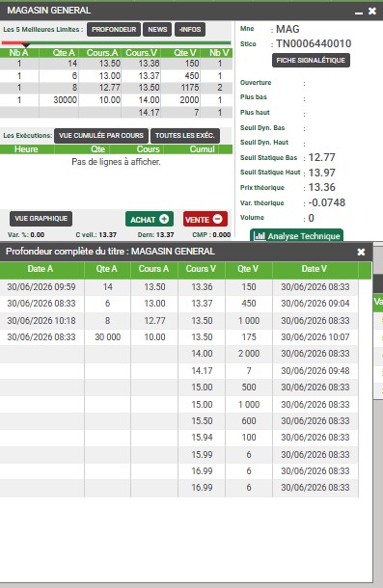Sort by Qte A depth column header
This screenshot has height=588, width=383.
click(x=107, y=269)
